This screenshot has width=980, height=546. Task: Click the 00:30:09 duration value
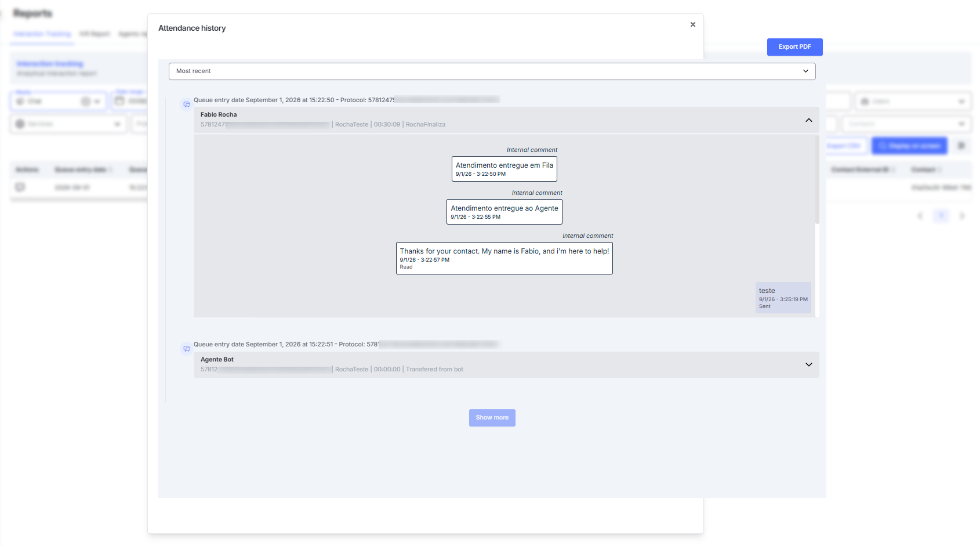click(x=387, y=125)
